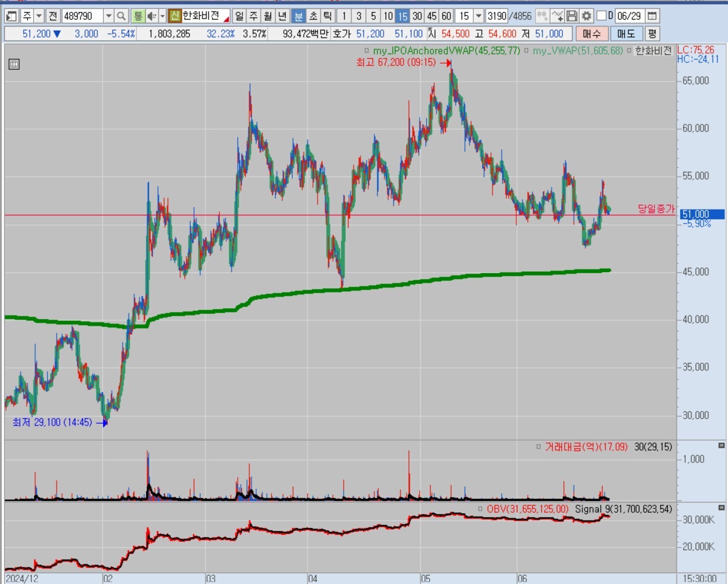Open the interval dropdown showing 15
Screen dimensions: 728x584
click(x=478, y=16)
